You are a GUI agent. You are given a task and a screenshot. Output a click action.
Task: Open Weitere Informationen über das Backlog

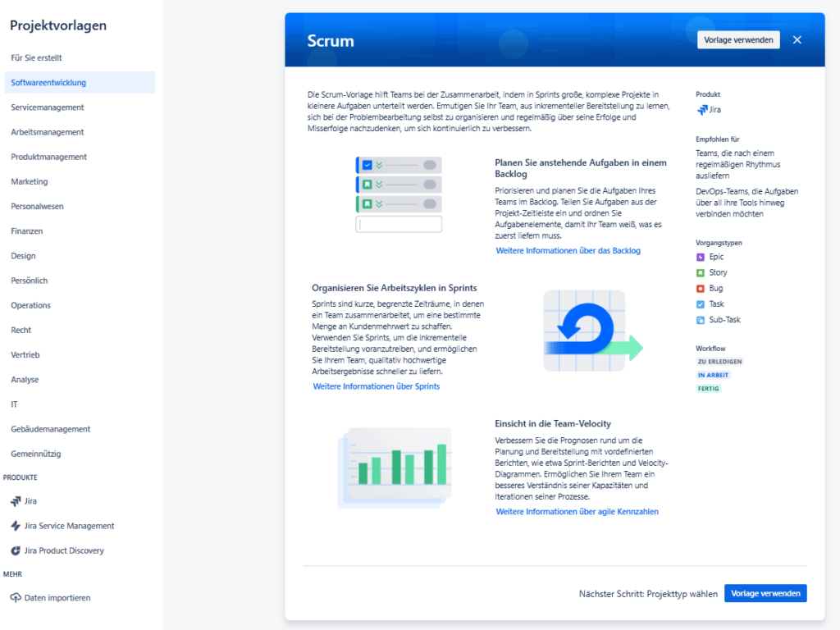(x=568, y=250)
